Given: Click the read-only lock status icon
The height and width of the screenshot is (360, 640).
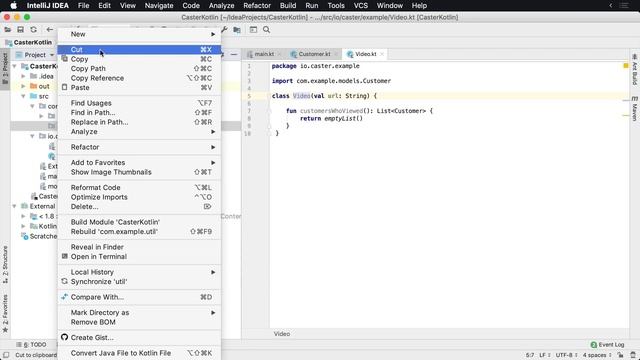Looking at the screenshot, I should (620, 355).
